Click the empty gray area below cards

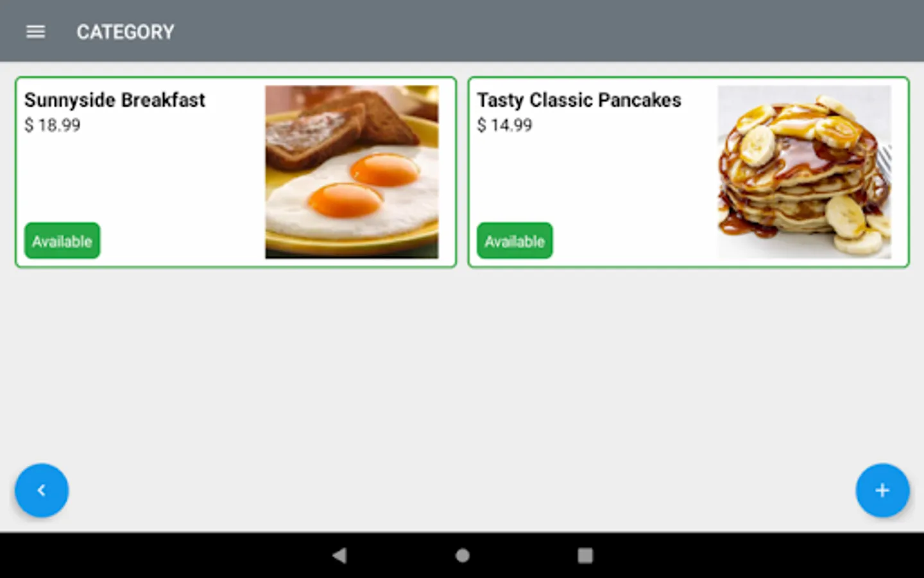pyautogui.click(x=462, y=366)
